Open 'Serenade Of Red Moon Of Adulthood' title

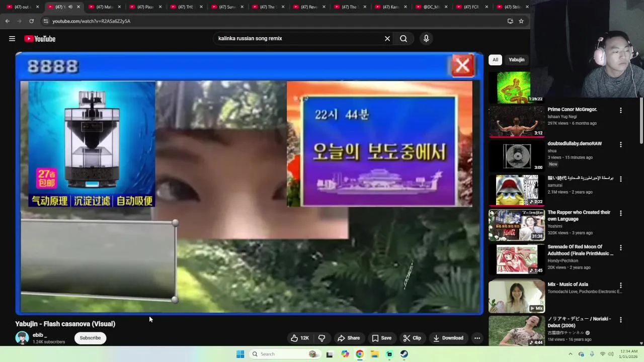click(x=580, y=250)
